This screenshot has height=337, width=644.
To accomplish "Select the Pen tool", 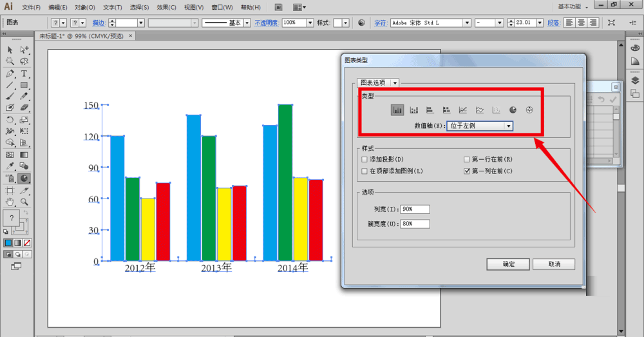I will (10, 73).
